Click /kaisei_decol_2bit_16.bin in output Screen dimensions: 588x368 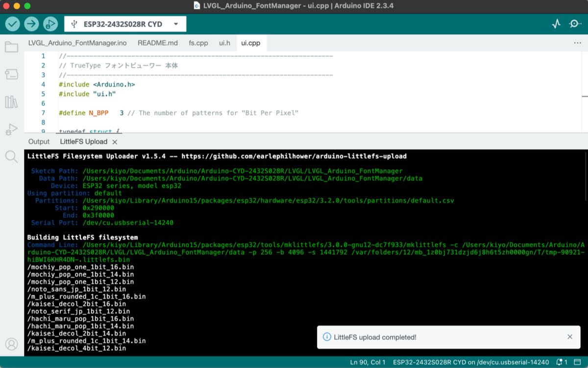click(x=76, y=304)
